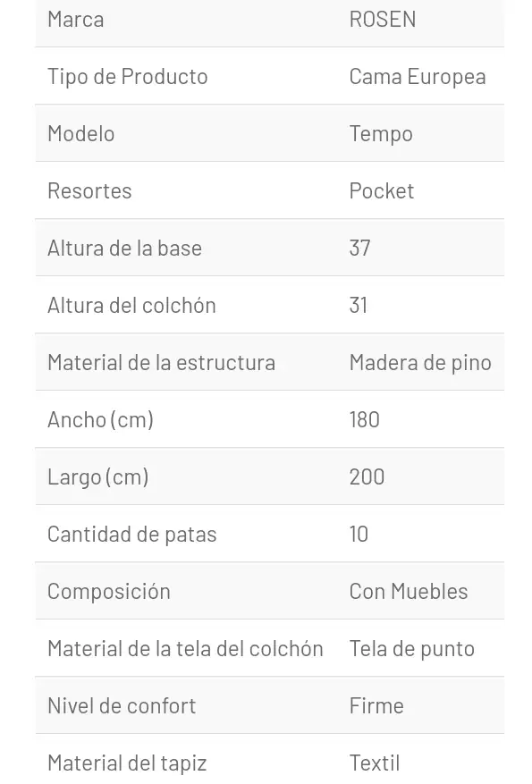The height and width of the screenshot is (784, 532).
Task: Select the Tempo model value
Action: 381,134
